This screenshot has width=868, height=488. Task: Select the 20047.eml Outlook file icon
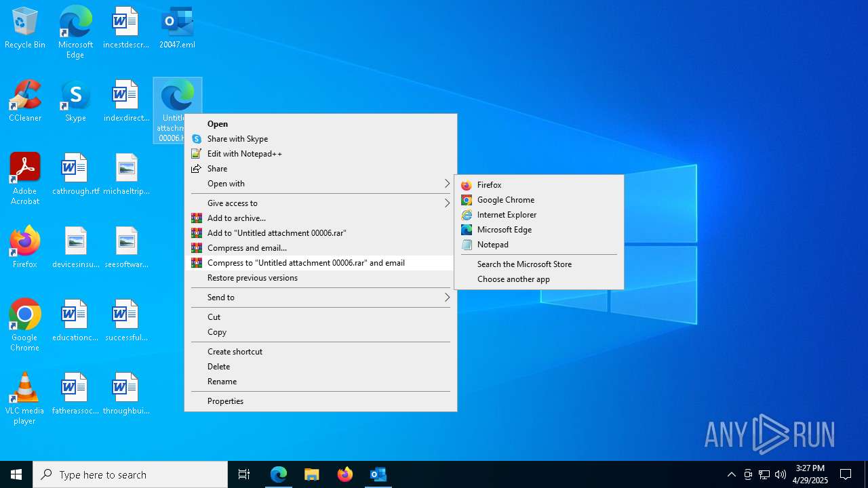click(177, 28)
